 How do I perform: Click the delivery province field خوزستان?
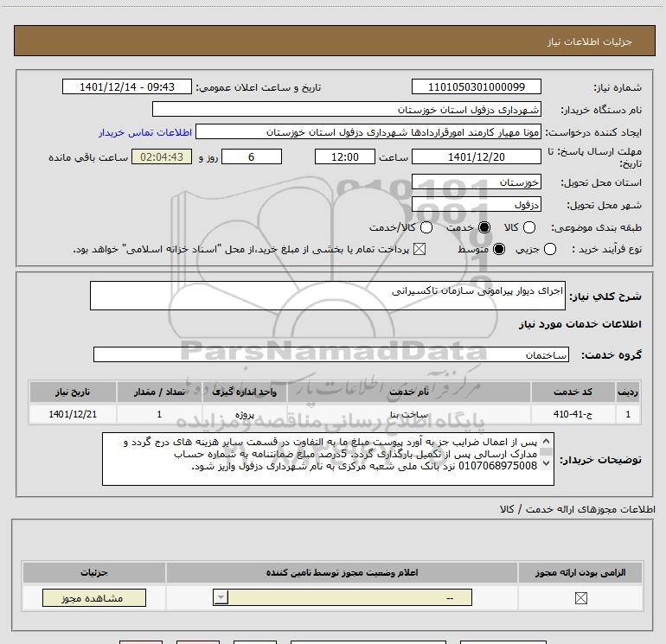coord(476,182)
